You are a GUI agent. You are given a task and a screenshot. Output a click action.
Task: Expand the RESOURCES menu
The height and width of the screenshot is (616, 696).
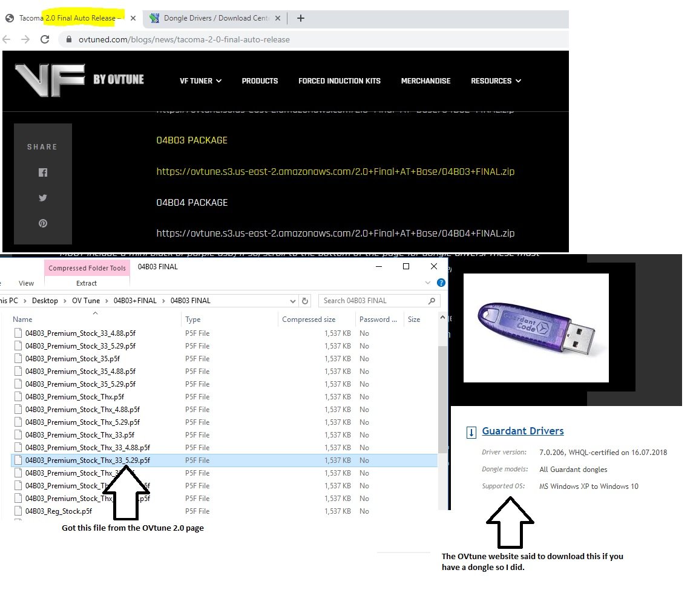[496, 80]
